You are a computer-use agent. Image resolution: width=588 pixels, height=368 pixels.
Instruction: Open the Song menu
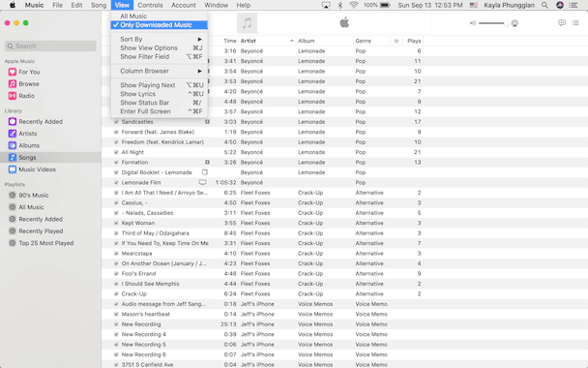coord(99,5)
